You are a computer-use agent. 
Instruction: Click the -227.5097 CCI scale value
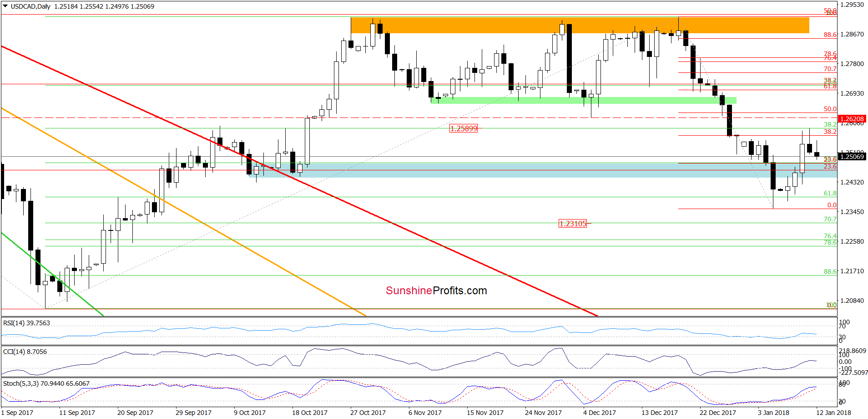tap(853, 373)
